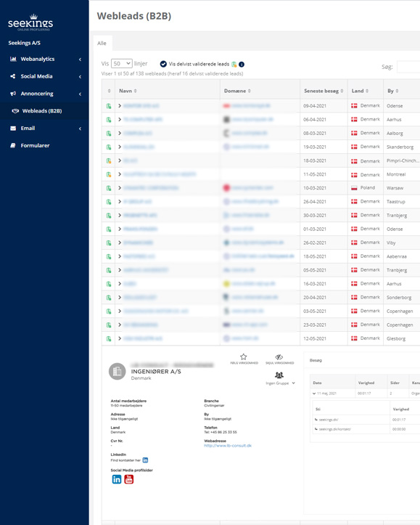
Task: Open the YouTube profile icon
Action: (128, 479)
